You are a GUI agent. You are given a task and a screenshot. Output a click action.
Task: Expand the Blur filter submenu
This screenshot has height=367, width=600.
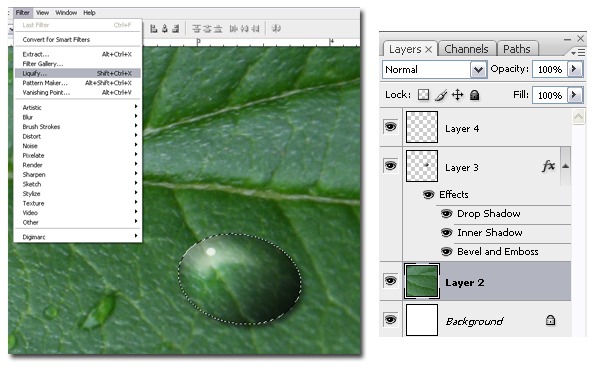coord(79,117)
